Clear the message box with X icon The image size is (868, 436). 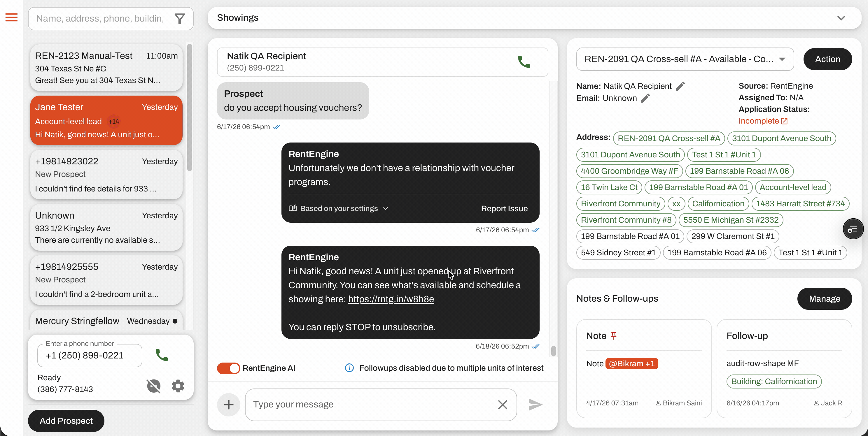pyautogui.click(x=503, y=405)
